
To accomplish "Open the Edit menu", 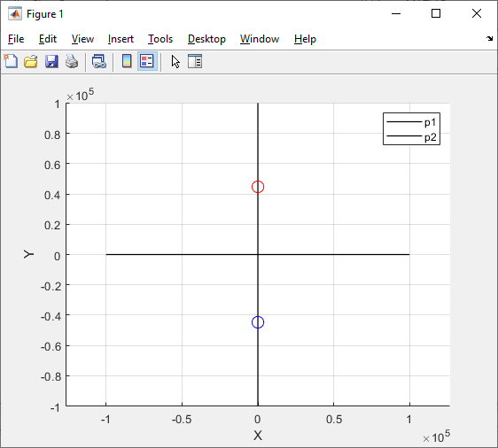I will [48, 39].
